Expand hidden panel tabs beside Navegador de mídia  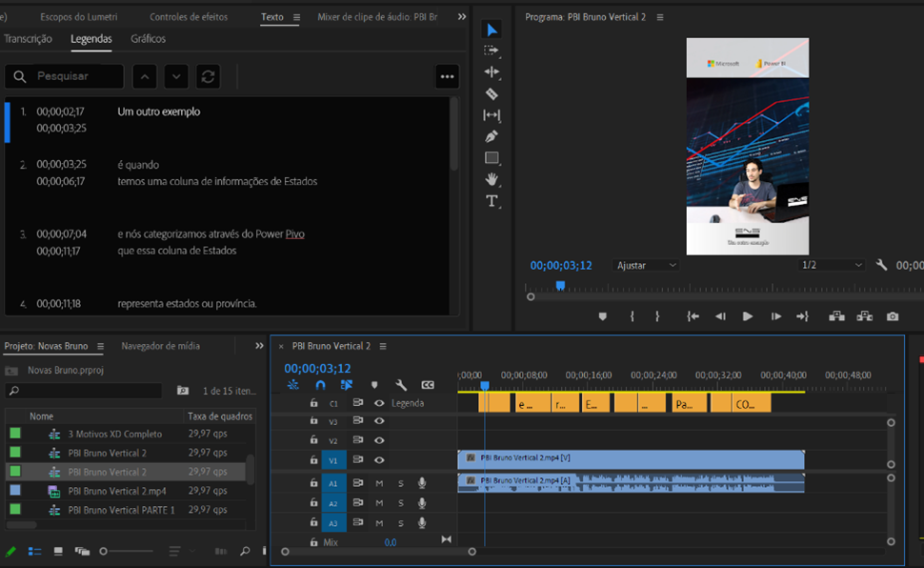point(259,346)
